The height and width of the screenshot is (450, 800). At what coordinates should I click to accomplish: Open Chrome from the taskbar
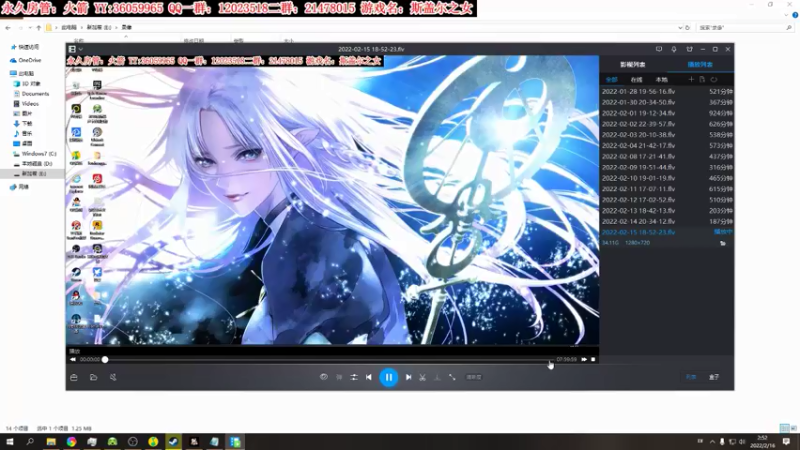[71, 442]
